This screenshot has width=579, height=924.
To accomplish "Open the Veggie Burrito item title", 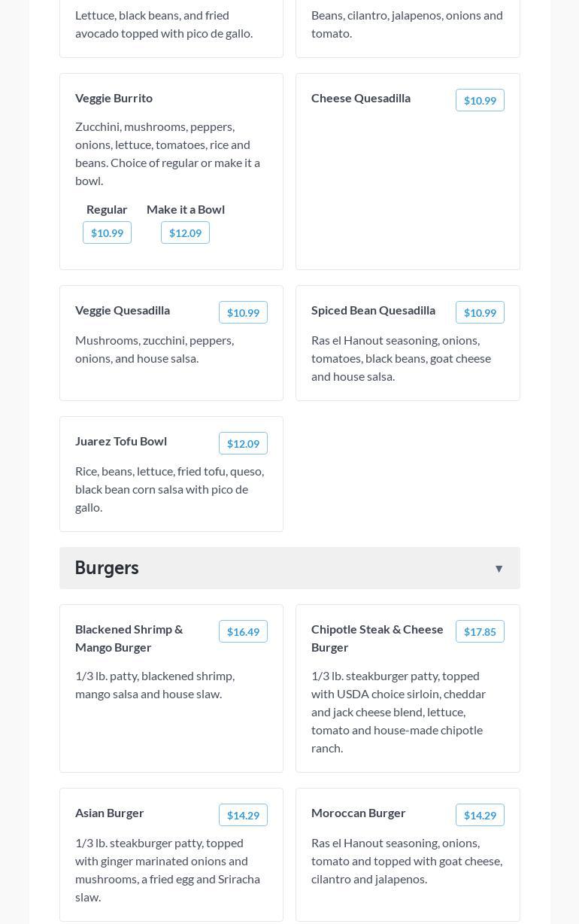I will pyautogui.click(x=114, y=98).
